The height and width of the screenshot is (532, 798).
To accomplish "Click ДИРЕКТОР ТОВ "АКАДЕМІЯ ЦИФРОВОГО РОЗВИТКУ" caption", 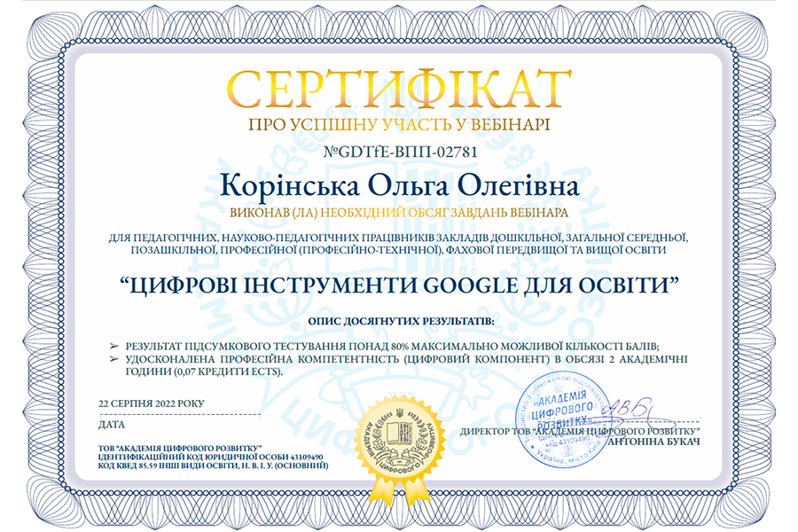I will coord(580,431).
